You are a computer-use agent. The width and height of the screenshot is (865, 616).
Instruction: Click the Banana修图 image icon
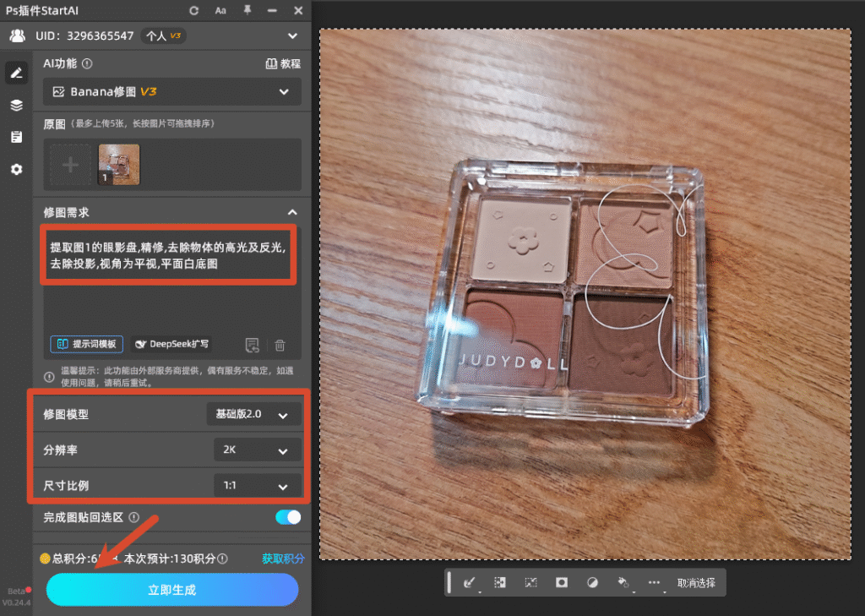(x=58, y=91)
